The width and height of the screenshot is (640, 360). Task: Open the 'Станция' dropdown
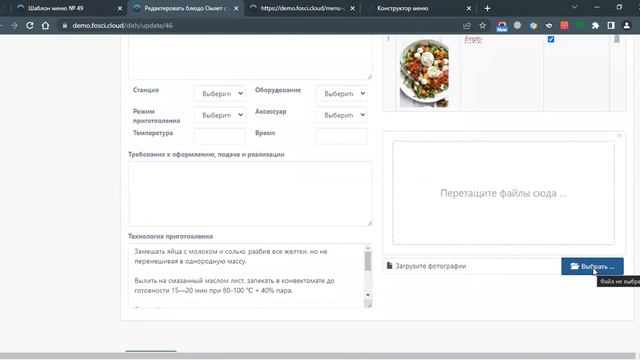coord(220,93)
